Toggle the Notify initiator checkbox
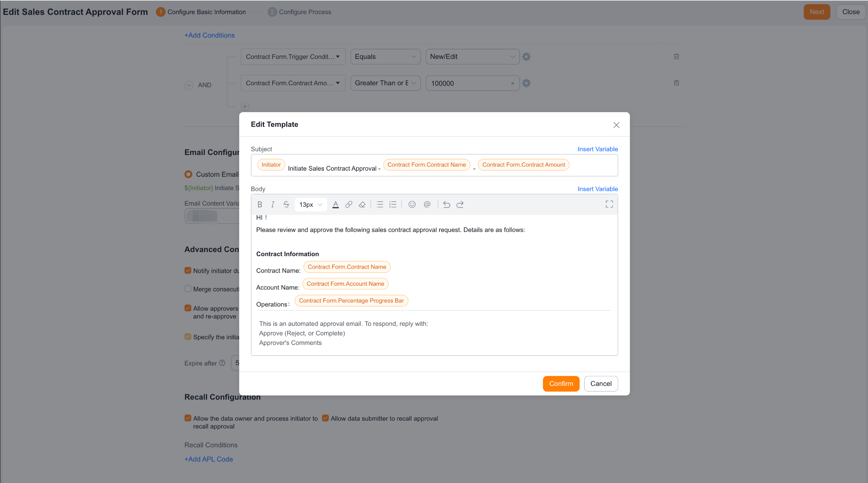 pyautogui.click(x=188, y=270)
